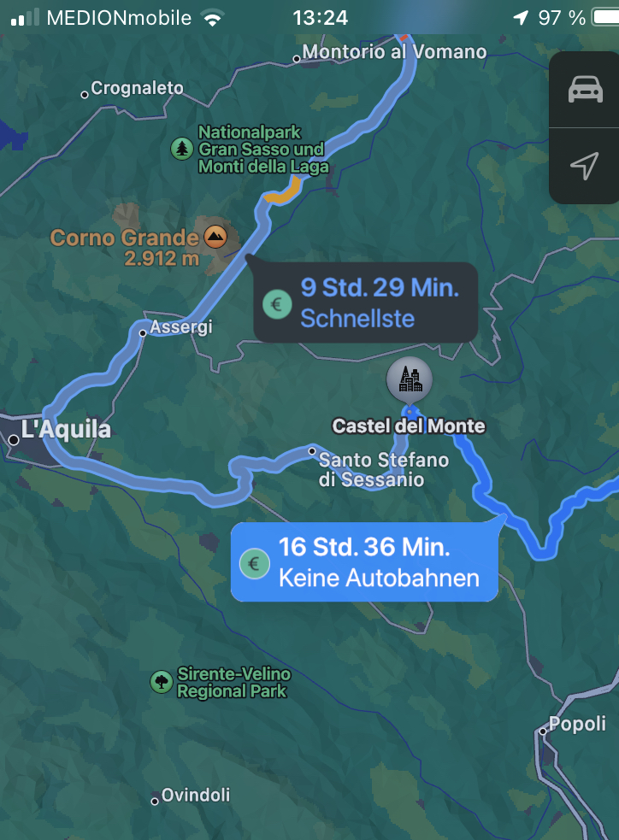This screenshot has width=619, height=840.
Task: Tap the Corno Grande mountain icon
Action: pos(215,236)
